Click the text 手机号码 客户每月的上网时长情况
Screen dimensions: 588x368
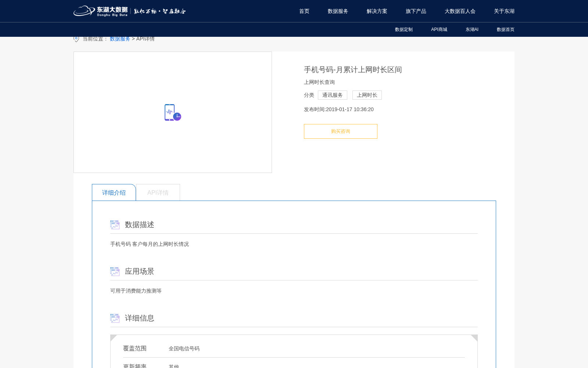(150, 244)
